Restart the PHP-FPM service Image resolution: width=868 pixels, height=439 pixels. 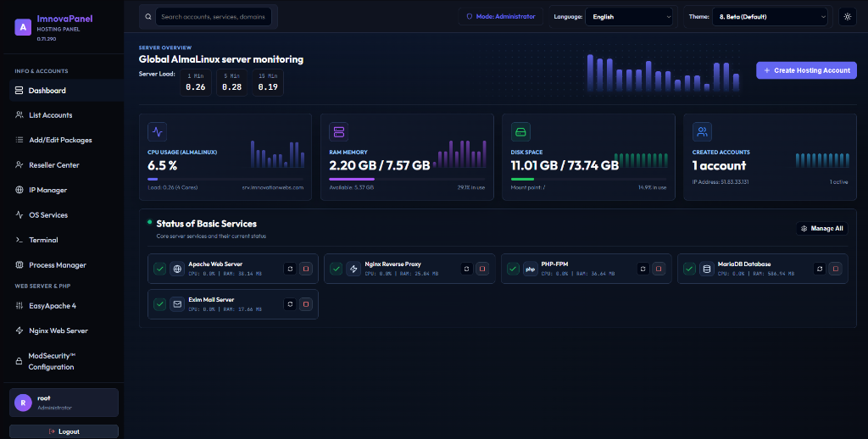(x=643, y=269)
